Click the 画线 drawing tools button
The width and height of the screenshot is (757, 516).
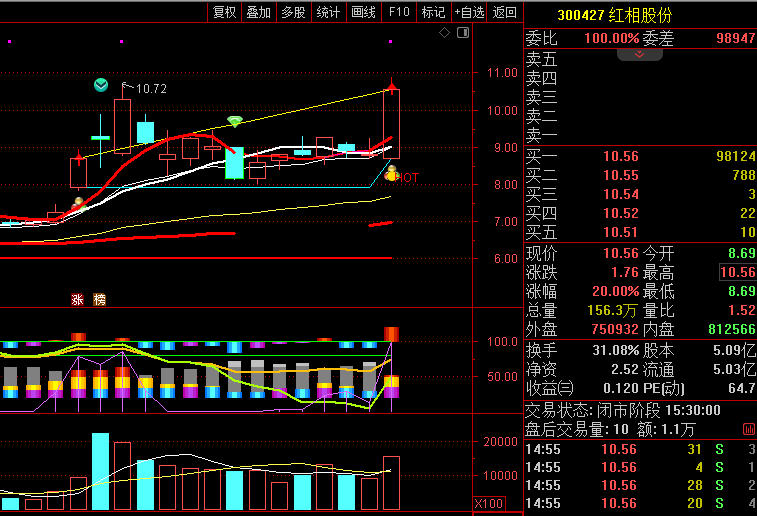(363, 12)
